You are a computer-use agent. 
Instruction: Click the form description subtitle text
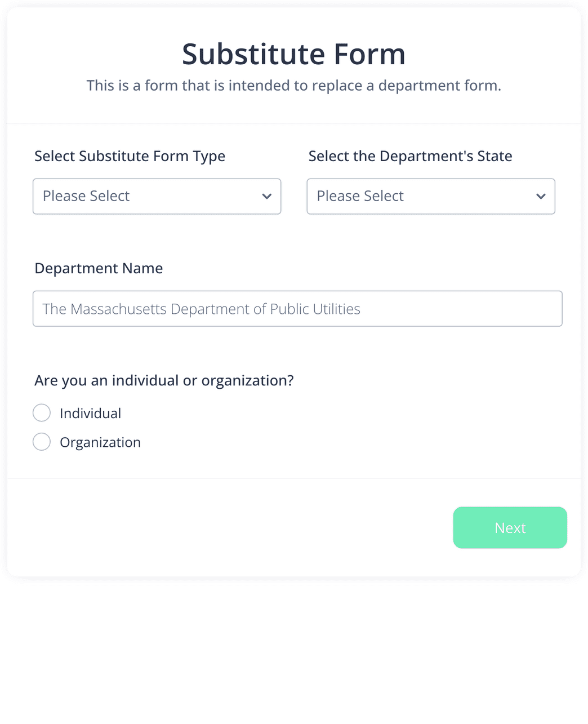(293, 85)
